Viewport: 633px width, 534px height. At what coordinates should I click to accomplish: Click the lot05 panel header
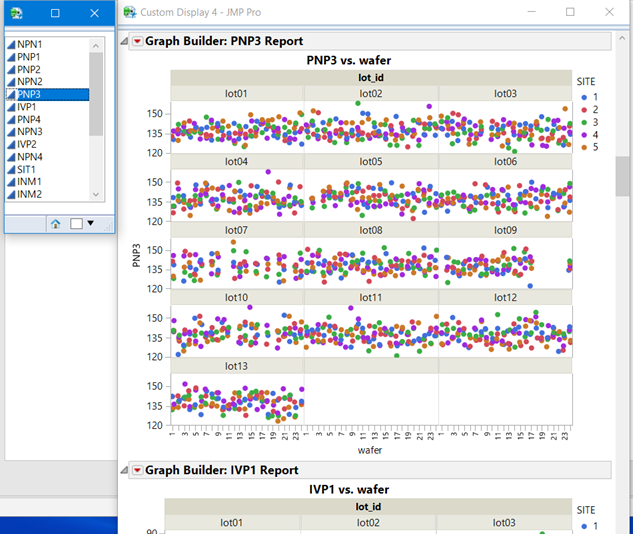[371, 162]
